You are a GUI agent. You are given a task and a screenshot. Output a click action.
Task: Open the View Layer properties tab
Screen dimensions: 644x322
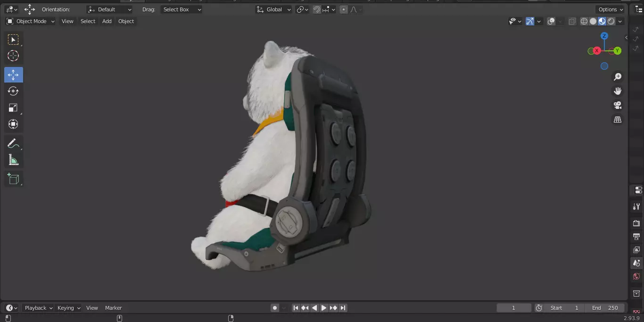pyautogui.click(x=636, y=250)
